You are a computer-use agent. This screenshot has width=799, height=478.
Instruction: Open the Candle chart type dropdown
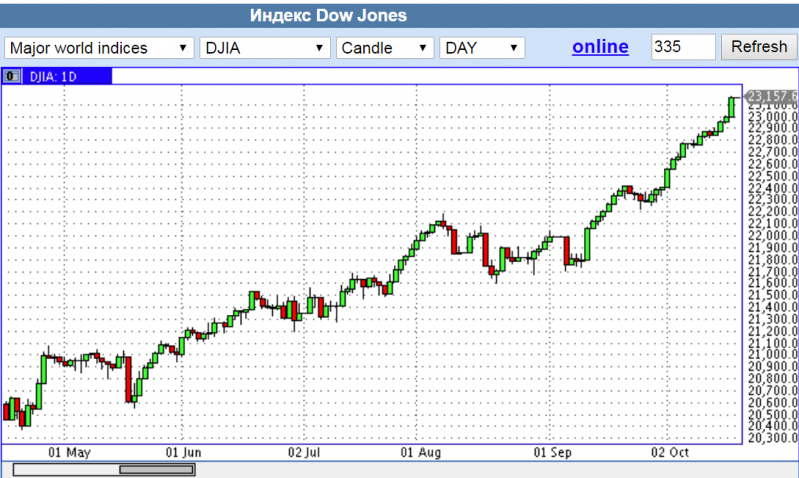tap(385, 48)
